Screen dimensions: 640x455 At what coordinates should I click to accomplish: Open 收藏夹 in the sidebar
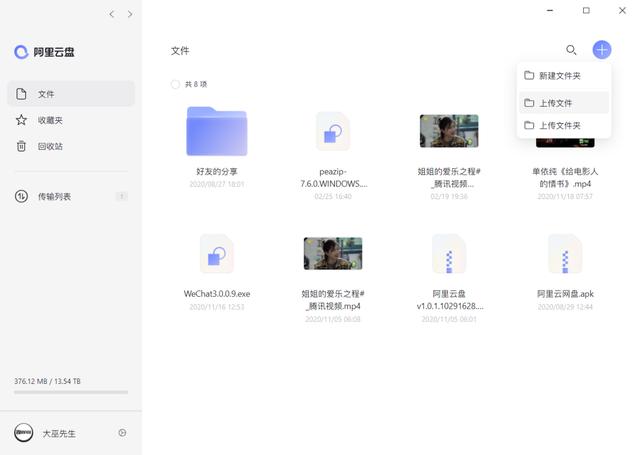click(71, 120)
